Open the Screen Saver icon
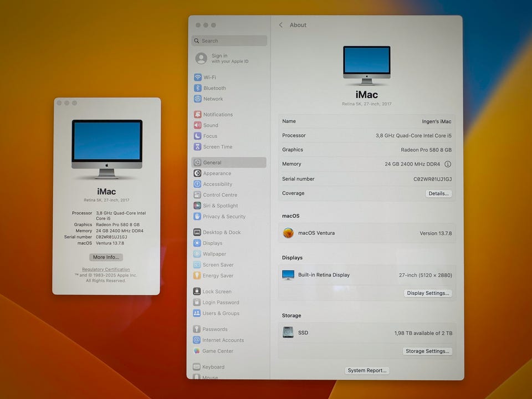The width and height of the screenshot is (532, 399). [197, 265]
